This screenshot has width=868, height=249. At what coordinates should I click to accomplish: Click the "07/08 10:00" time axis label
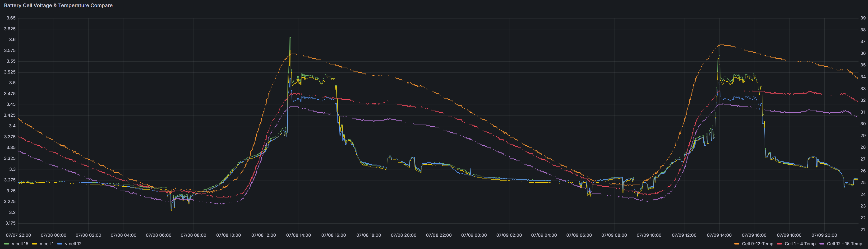coord(228,235)
